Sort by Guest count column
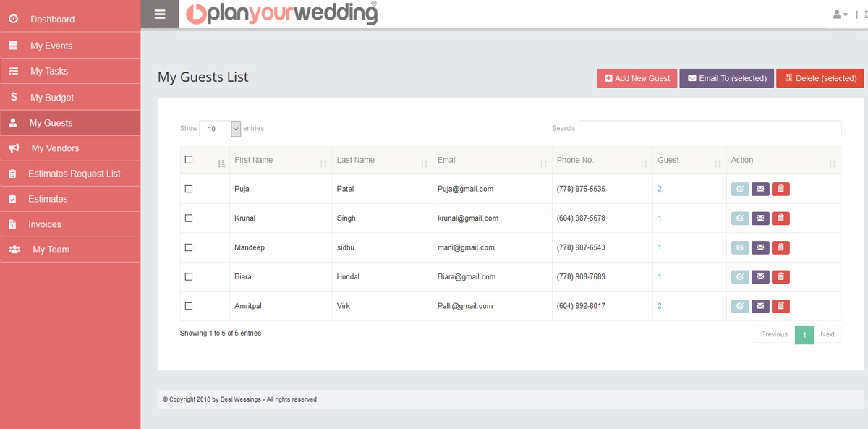The image size is (868, 429). (x=689, y=161)
